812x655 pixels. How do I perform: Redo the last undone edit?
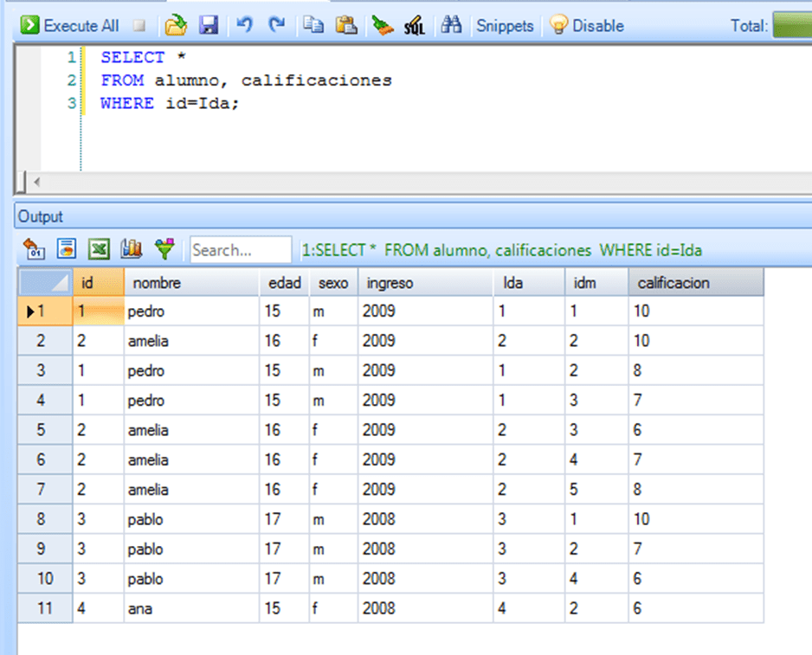click(276, 25)
